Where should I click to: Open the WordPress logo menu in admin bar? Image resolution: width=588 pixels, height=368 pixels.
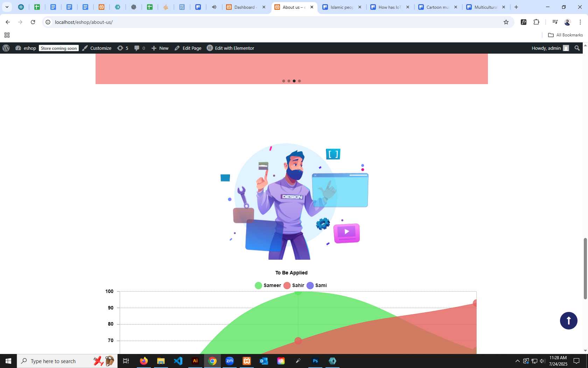point(6,48)
